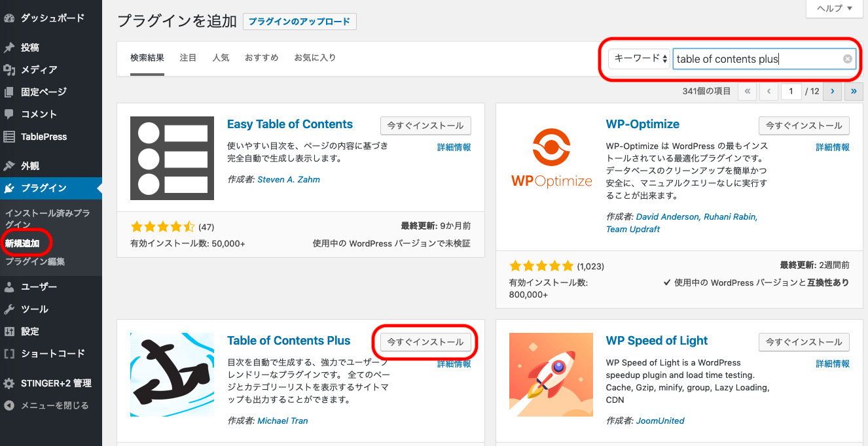Click the brackets icon beside ショートコード
The width and height of the screenshot is (868, 446).
click(x=9, y=353)
